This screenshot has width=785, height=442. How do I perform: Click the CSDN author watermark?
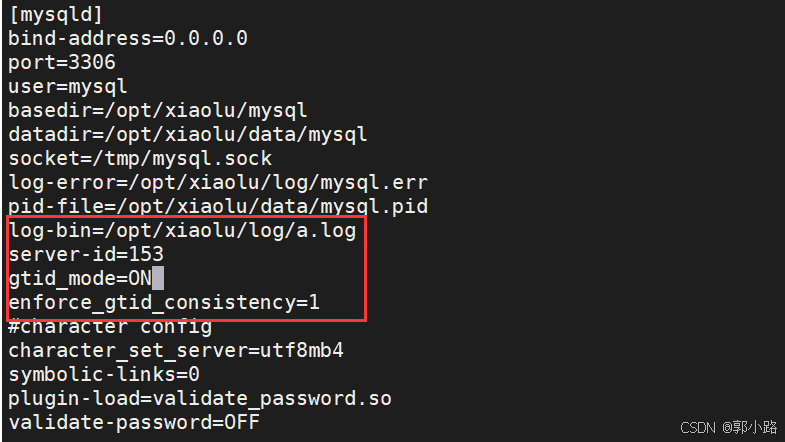[728, 427]
